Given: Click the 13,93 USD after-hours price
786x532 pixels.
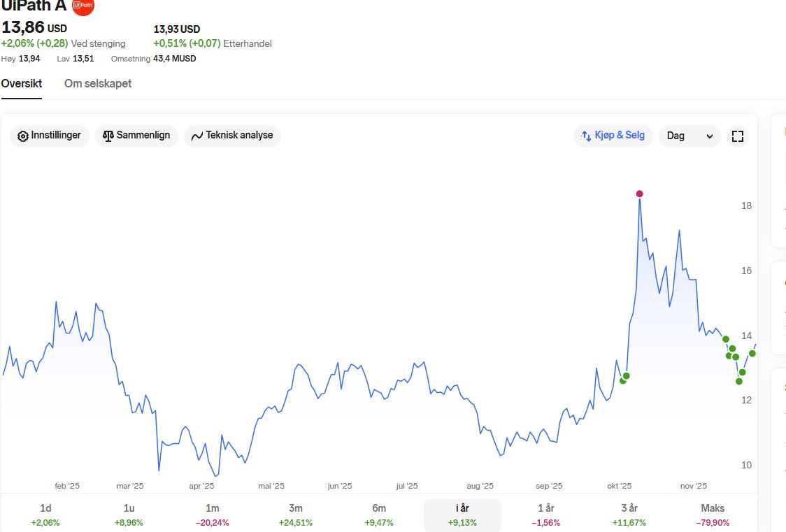Looking at the screenshot, I should point(176,29).
